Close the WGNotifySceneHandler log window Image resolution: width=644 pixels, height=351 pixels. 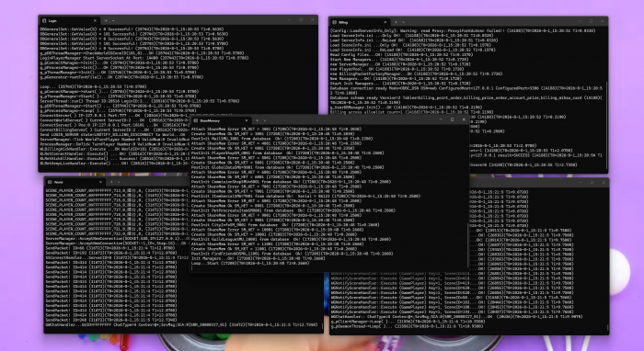604,183
